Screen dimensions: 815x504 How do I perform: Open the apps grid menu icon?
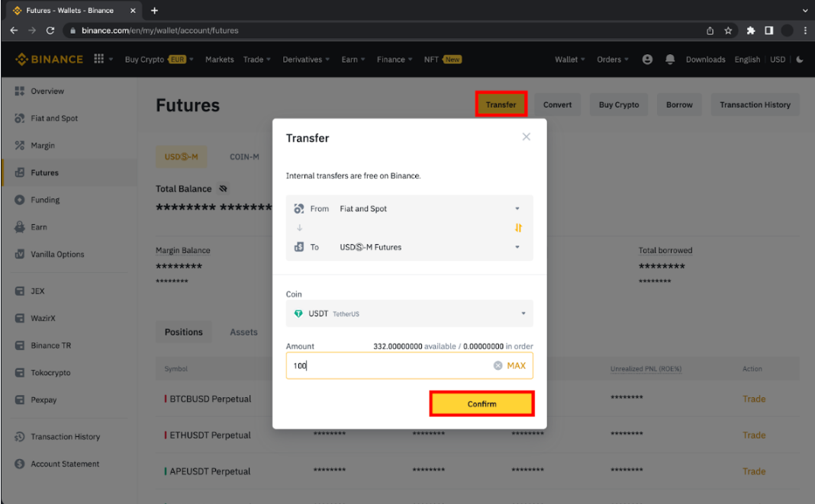[98, 59]
